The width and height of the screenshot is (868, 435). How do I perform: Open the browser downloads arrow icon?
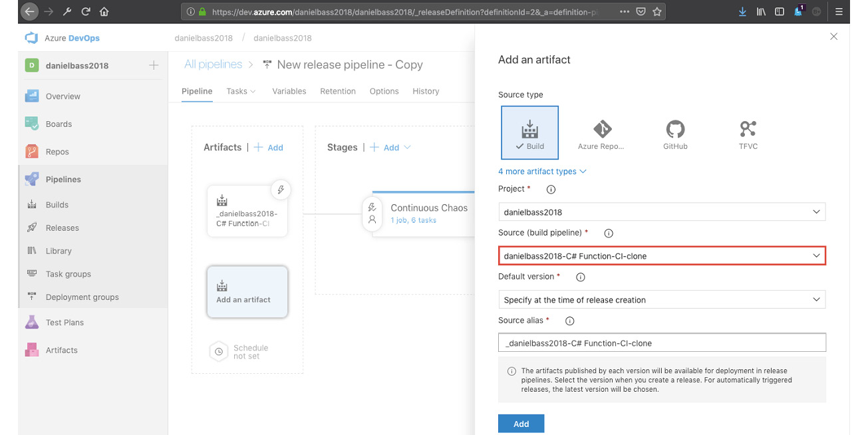coord(742,11)
